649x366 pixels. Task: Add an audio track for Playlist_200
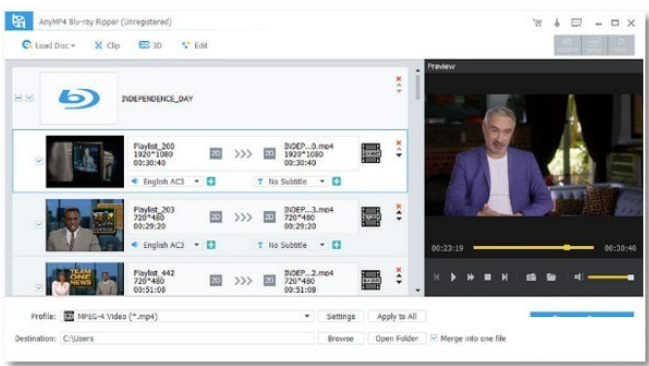211,181
